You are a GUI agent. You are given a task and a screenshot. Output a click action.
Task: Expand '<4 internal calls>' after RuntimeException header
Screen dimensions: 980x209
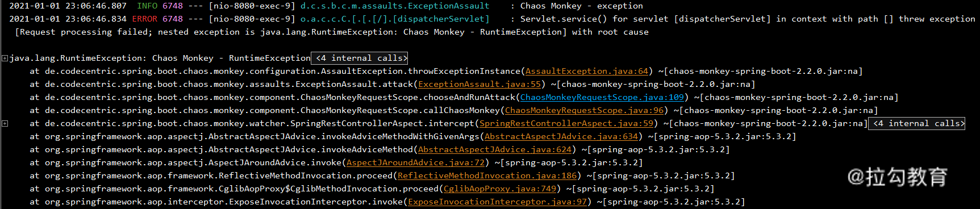[x=360, y=58]
